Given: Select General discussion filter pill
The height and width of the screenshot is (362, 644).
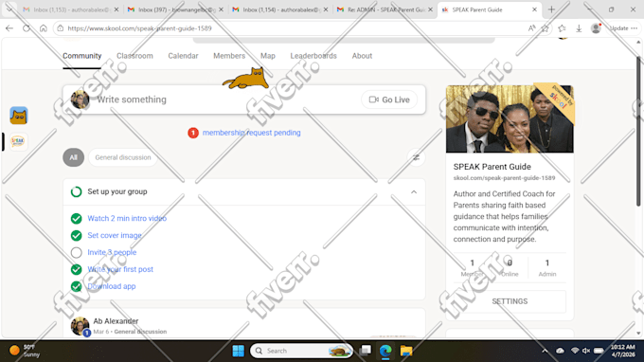Looking at the screenshot, I should pos(123,157).
